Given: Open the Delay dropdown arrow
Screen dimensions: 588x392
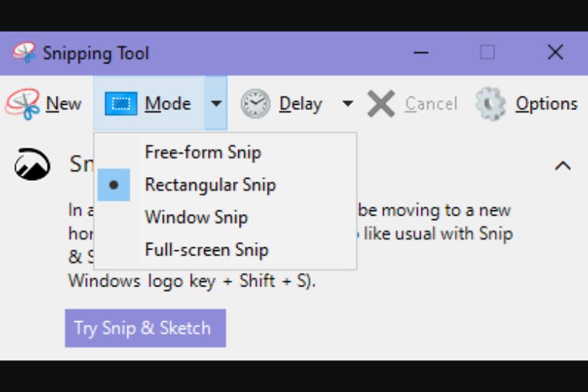Looking at the screenshot, I should coord(348,103).
